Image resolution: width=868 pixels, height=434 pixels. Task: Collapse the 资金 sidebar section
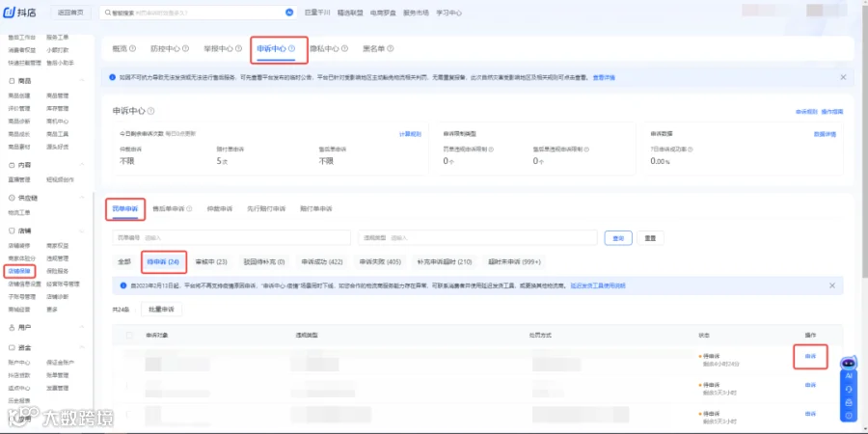[82, 347]
